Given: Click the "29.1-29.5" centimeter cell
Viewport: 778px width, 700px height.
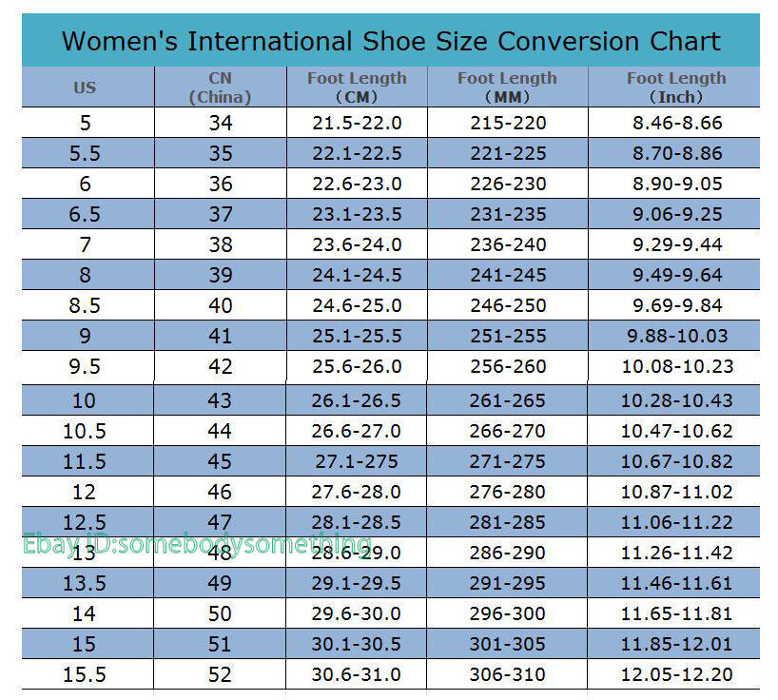Looking at the screenshot, I should click(x=356, y=583).
